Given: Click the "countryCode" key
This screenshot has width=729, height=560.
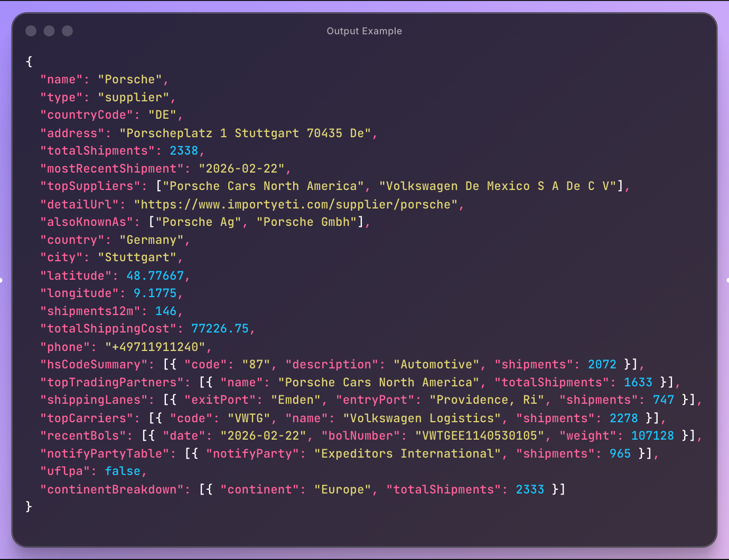Looking at the screenshot, I should coord(87,115).
